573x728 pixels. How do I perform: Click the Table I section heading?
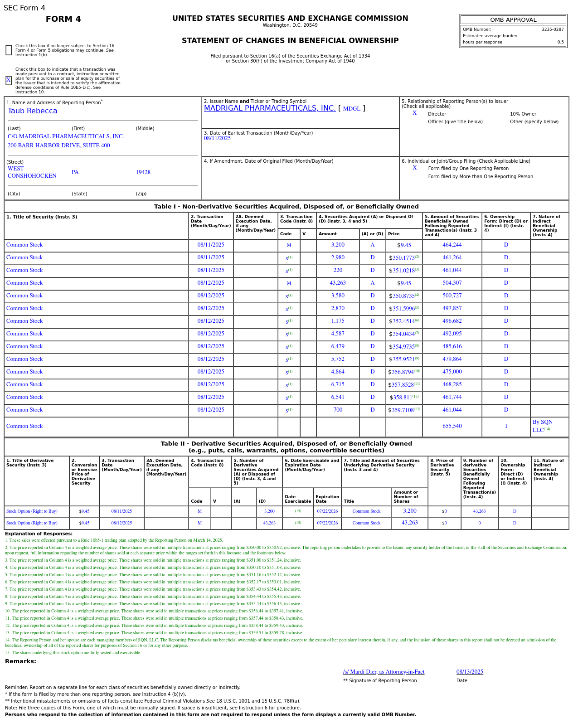point(286,207)
